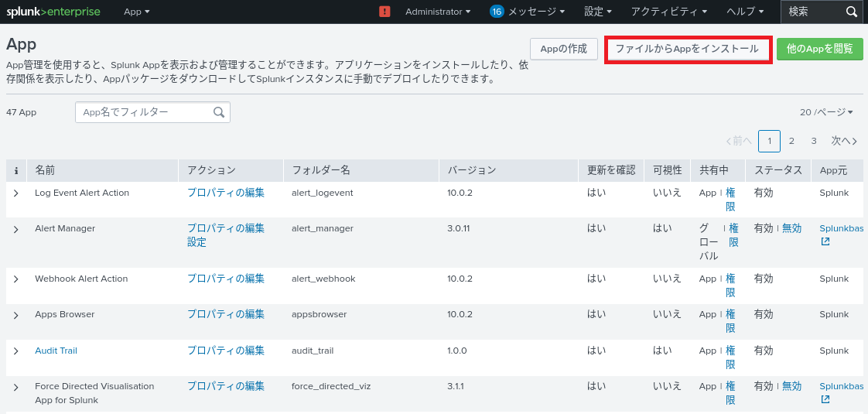Click the App名でフィルター input field
The height and width of the screenshot is (414, 868).
[143, 112]
